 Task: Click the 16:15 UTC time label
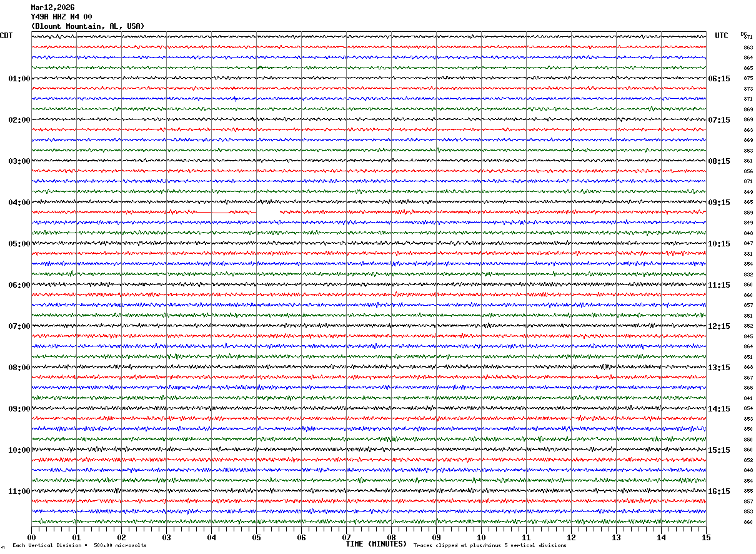tap(719, 491)
